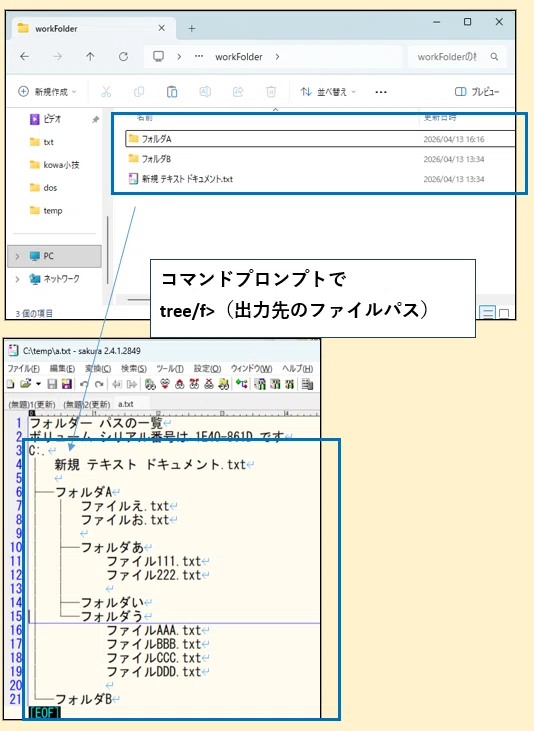Image resolution: width=534 pixels, height=731 pixels.
Task: Click the Grep icon in sakura toolbar
Action: click(224, 385)
